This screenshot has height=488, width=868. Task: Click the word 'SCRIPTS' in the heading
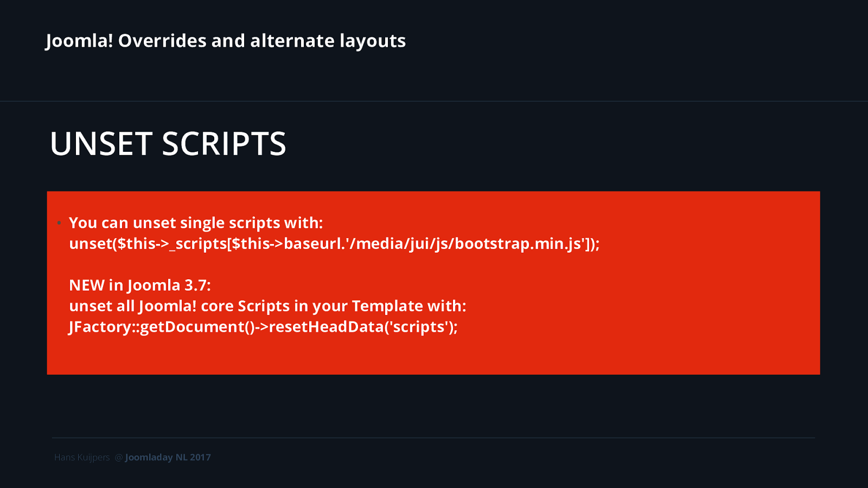224,144
